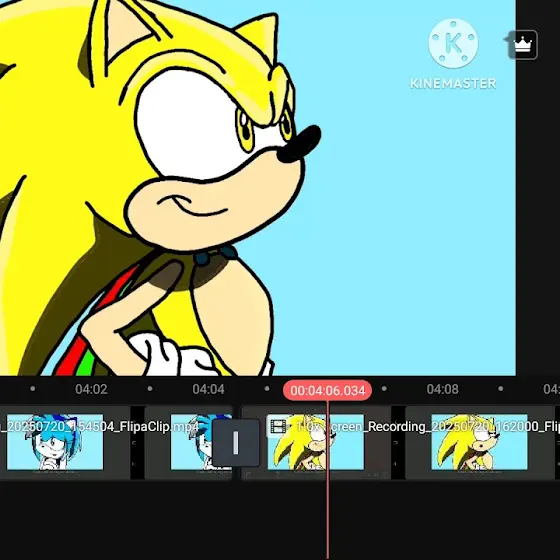Click the second blue-hair character thumbnail
Image resolution: width=560 pixels, height=560 pixels.
click(x=201, y=442)
